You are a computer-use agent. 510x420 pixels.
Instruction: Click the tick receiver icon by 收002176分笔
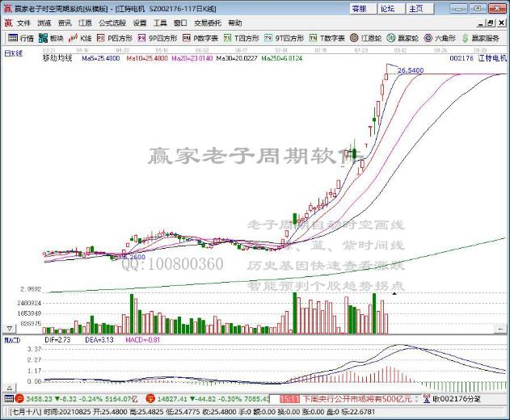pos(427,398)
